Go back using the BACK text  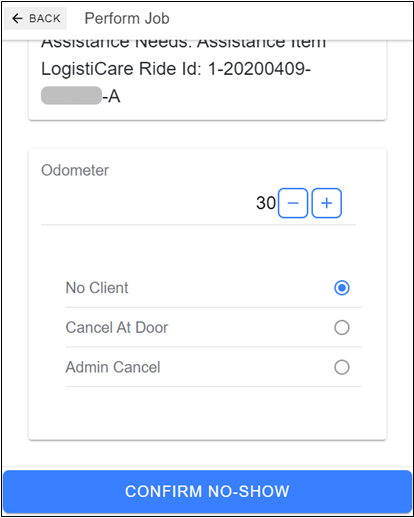(x=45, y=19)
